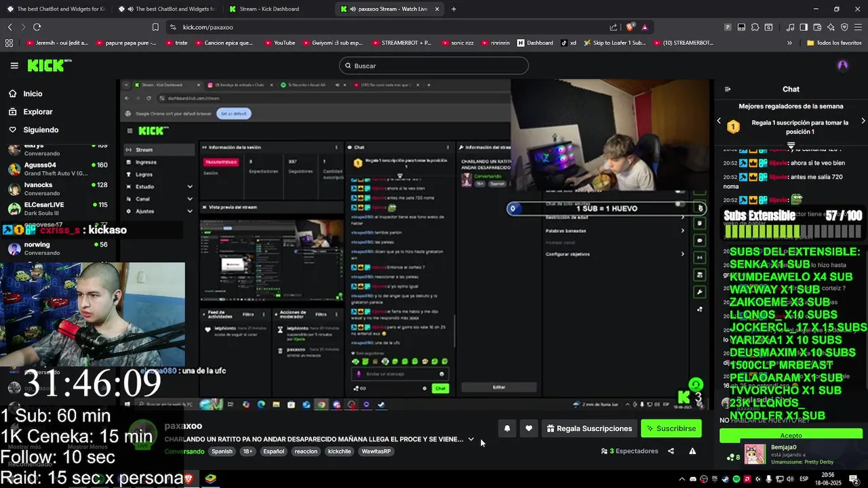
Task: Open Spotify from the system tray
Action: pos(736,479)
